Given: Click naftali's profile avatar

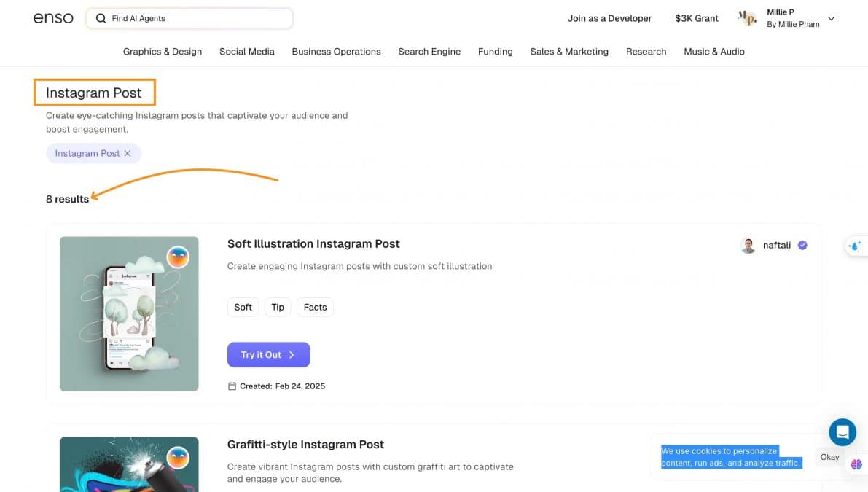Looking at the screenshot, I should [748, 245].
